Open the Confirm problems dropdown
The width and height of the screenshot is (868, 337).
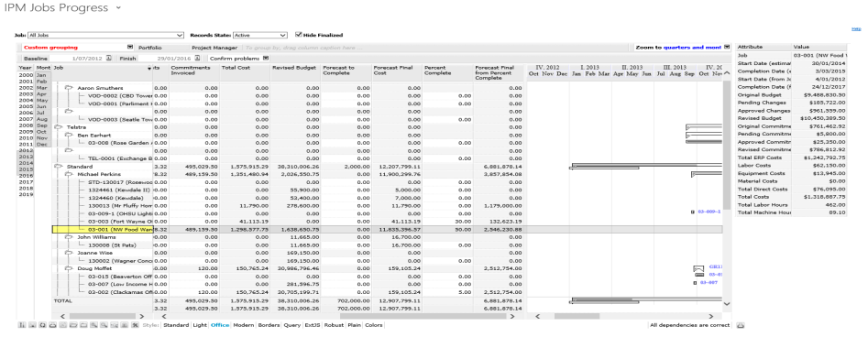coord(266,58)
